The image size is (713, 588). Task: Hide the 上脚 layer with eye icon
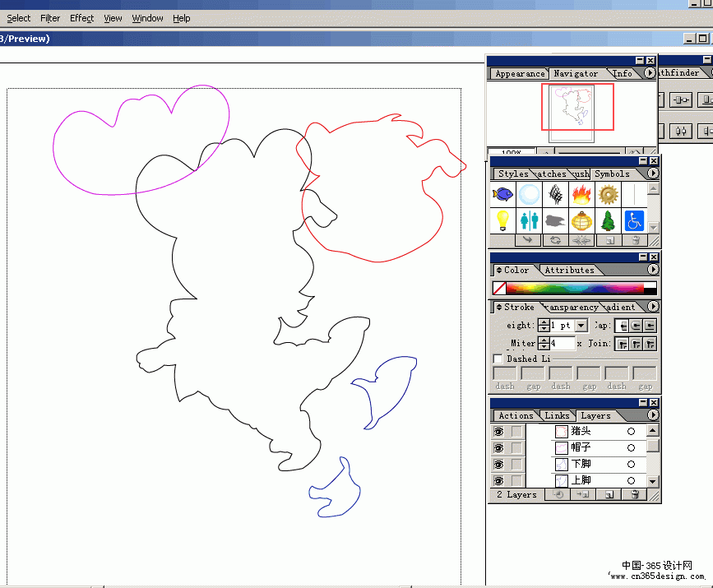pyautogui.click(x=499, y=480)
